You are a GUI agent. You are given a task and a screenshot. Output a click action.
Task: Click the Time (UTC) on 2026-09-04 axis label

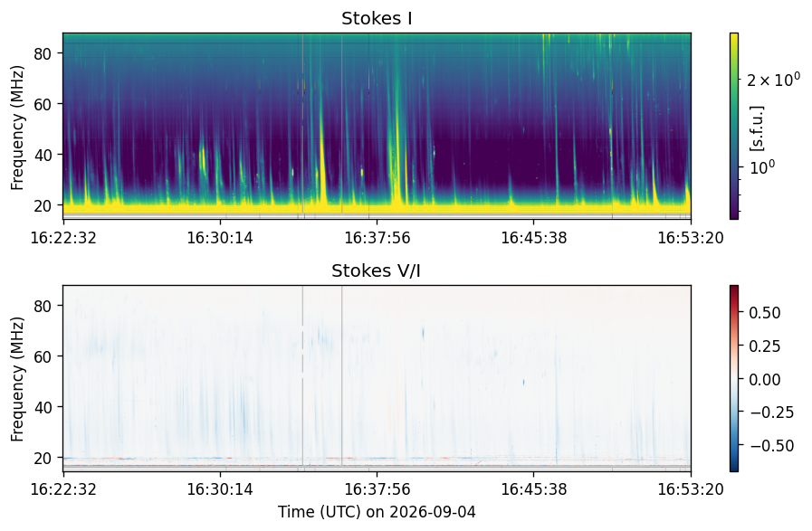point(377,512)
